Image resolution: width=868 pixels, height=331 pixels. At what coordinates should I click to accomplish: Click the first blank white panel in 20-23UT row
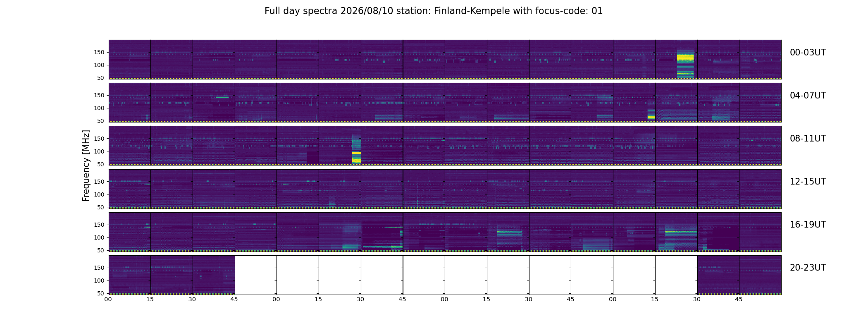click(x=256, y=275)
